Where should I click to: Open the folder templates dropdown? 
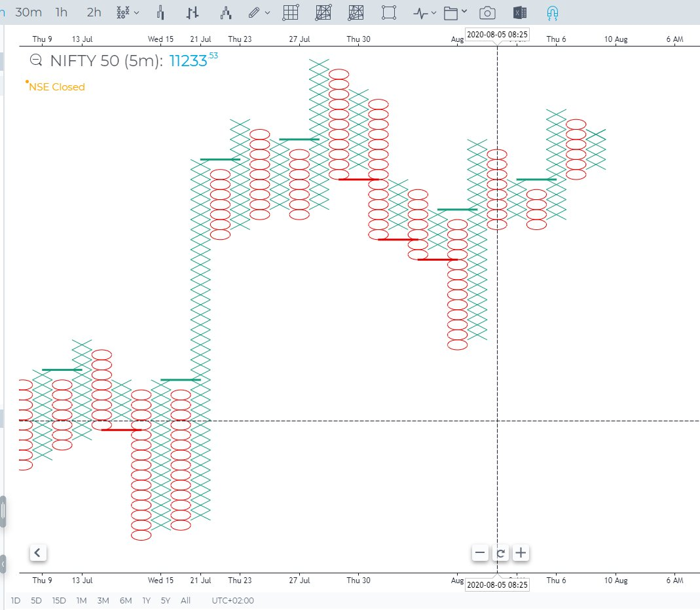(455, 12)
